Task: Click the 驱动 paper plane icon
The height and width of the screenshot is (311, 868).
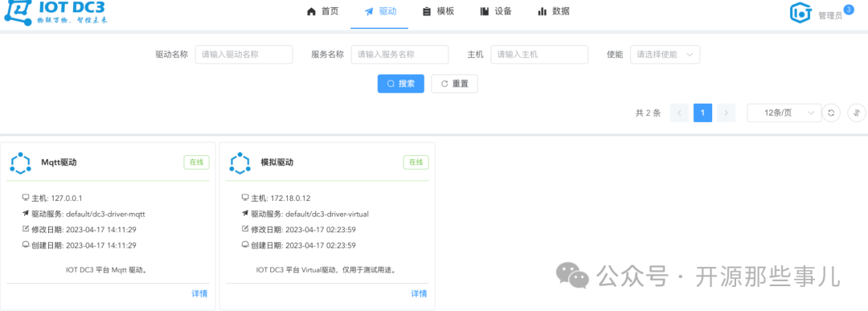Action: coord(369,11)
